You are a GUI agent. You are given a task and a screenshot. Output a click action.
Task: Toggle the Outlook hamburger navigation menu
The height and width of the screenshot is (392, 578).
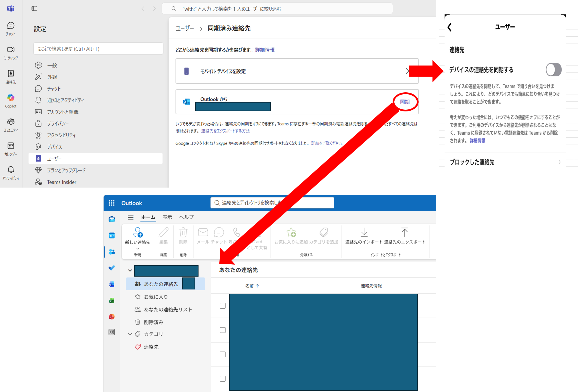coord(131,217)
